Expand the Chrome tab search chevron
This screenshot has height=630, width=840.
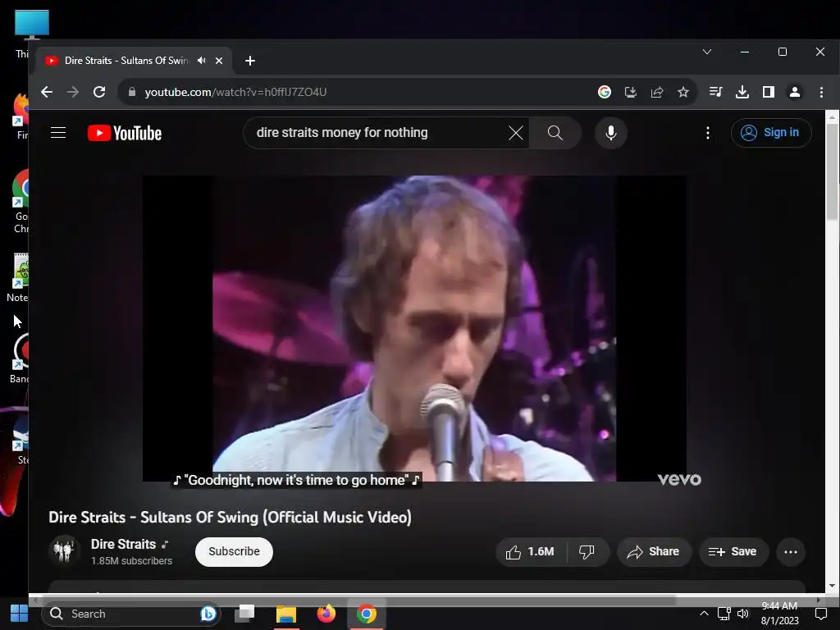(707, 52)
